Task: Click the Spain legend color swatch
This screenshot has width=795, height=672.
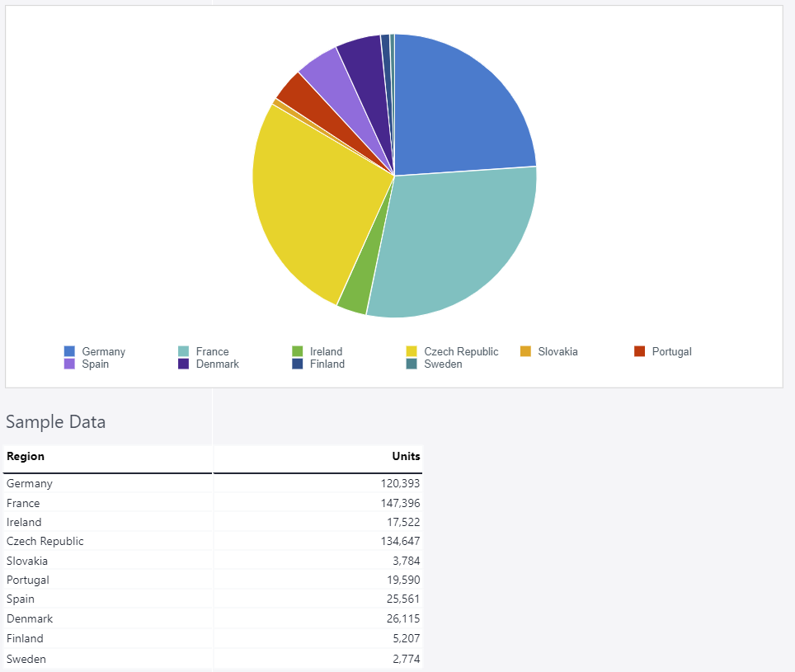Action: coord(69,364)
